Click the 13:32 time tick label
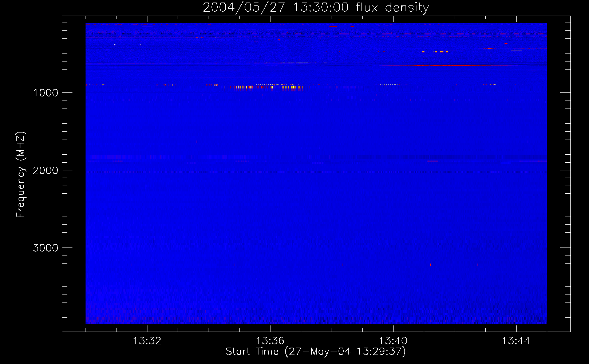This screenshot has height=364, width=589. click(x=147, y=341)
